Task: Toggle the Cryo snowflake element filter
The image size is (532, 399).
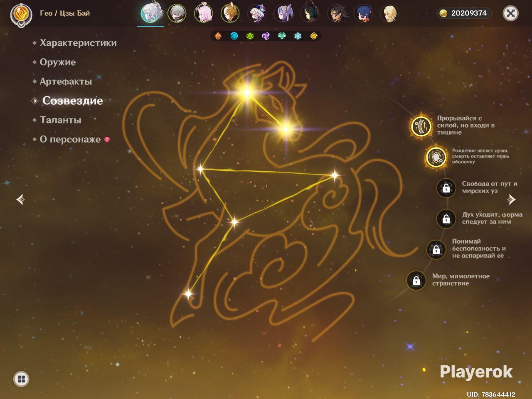Action: click(x=298, y=36)
